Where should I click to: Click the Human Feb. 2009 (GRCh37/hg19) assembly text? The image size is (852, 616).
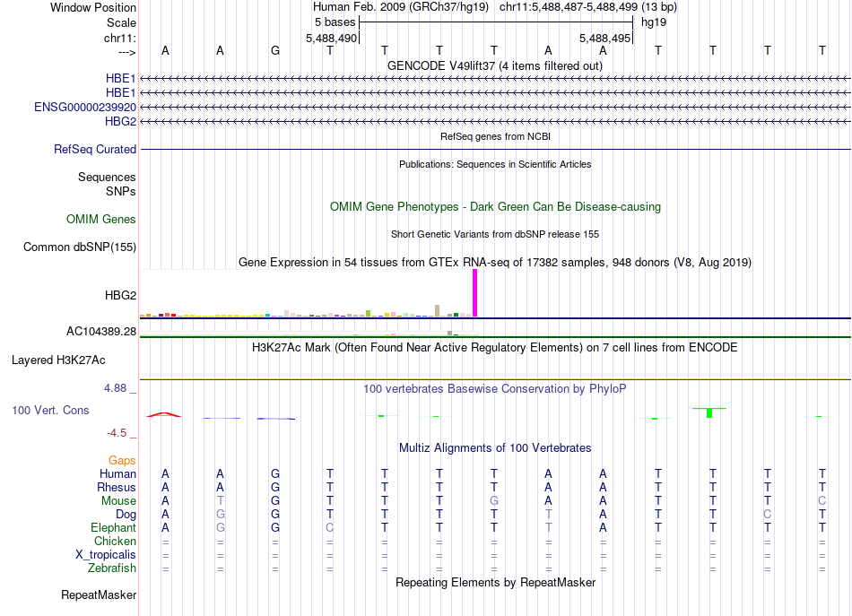(x=401, y=7)
